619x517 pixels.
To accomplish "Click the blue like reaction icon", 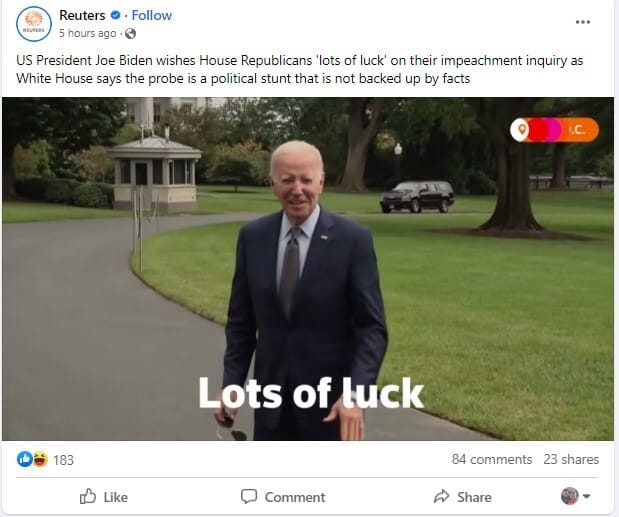I will (24, 459).
